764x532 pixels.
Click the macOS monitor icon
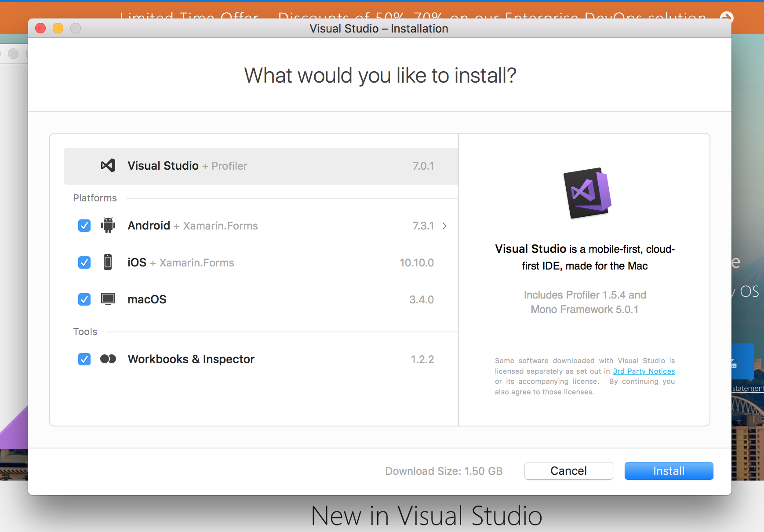coord(108,299)
